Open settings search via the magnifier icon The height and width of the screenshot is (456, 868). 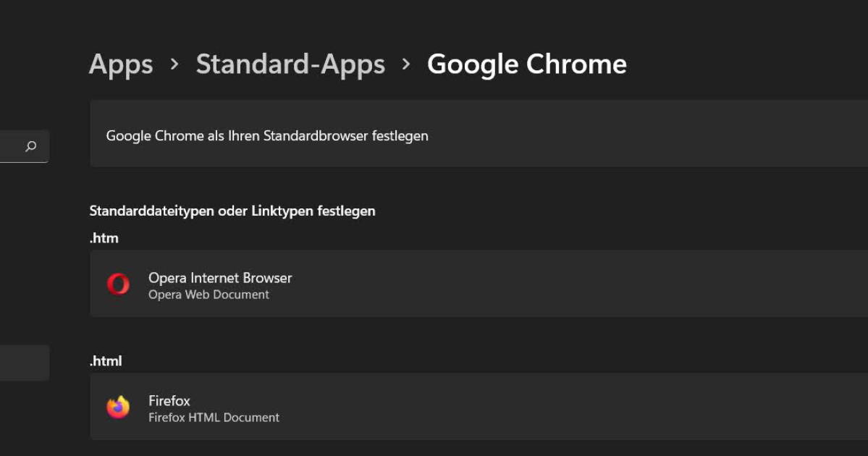pos(30,147)
